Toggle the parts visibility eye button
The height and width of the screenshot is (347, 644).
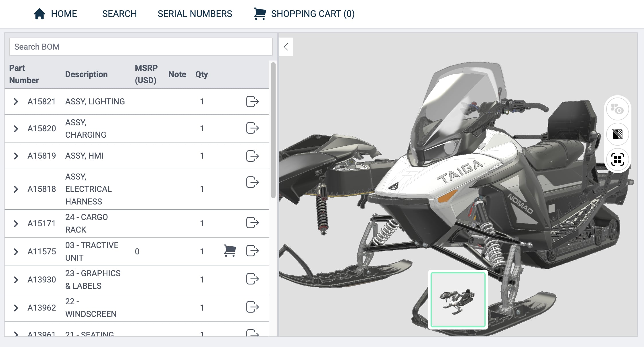click(617, 109)
